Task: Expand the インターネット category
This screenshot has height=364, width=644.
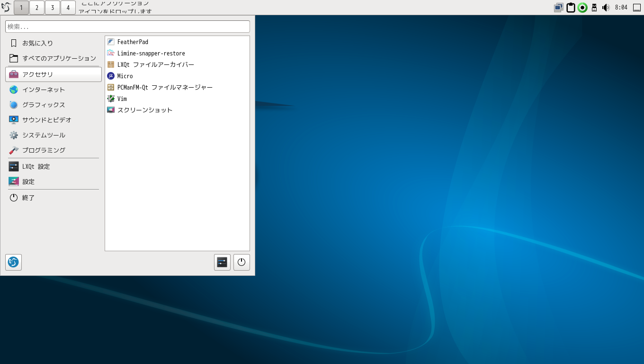Action: click(44, 90)
